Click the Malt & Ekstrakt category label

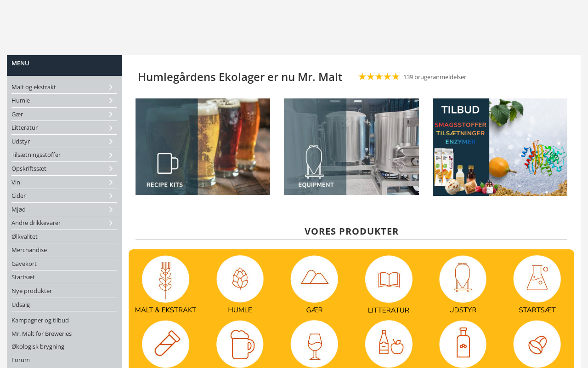(165, 310)
